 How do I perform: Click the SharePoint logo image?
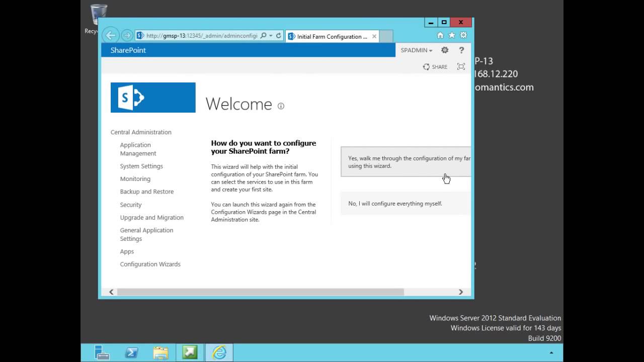pos(153,98)
